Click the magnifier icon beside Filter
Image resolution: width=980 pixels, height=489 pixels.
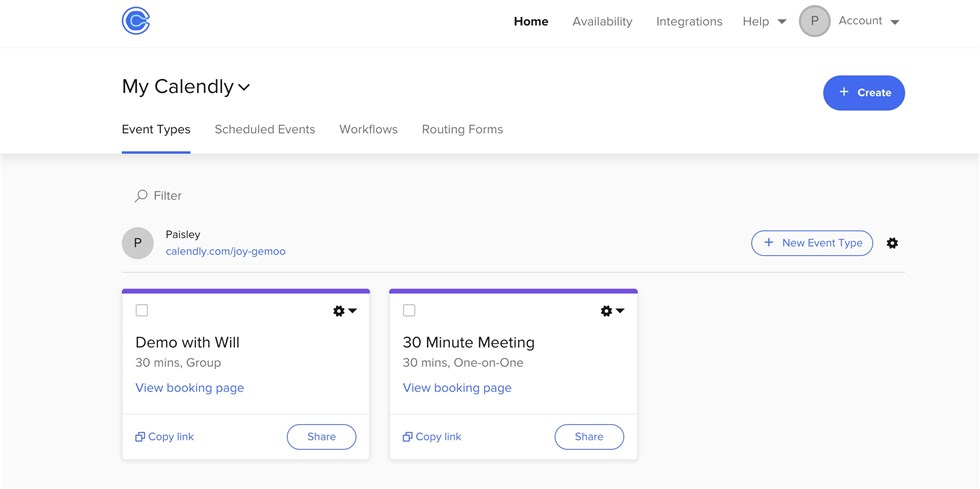[x=141, y=196]
